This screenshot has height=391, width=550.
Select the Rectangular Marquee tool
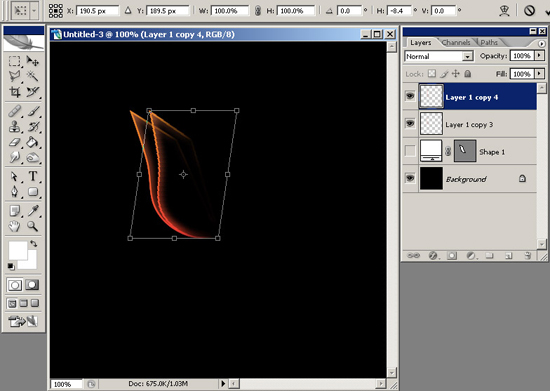click(x=14, y=61)
